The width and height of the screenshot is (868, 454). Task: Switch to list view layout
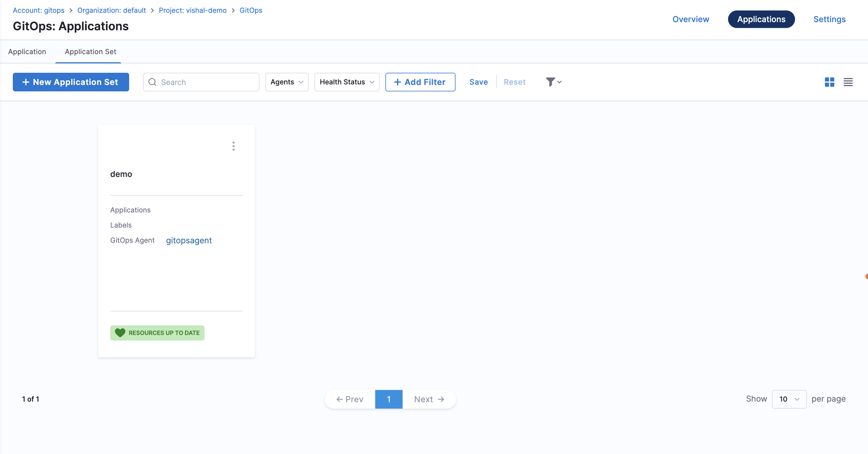(848, 82)
